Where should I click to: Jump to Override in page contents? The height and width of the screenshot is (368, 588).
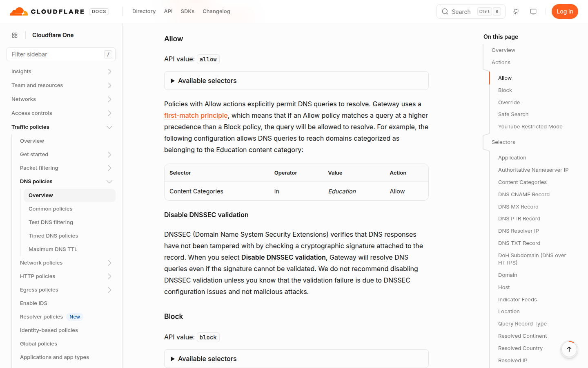tap(509, 103)
